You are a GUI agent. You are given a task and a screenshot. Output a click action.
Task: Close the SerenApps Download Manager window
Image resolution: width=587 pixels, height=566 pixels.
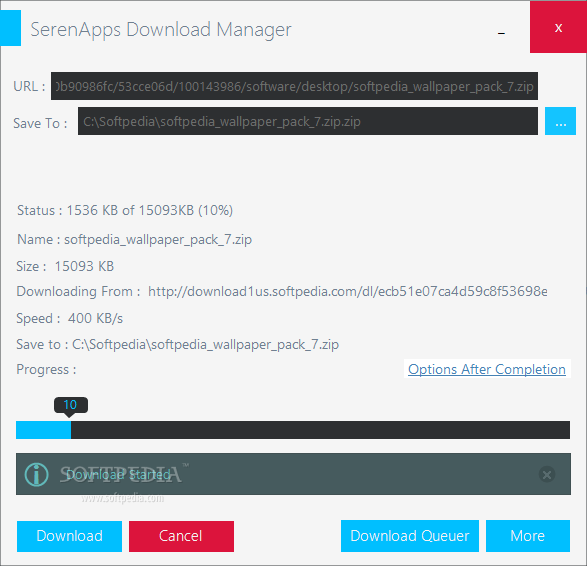558,27
